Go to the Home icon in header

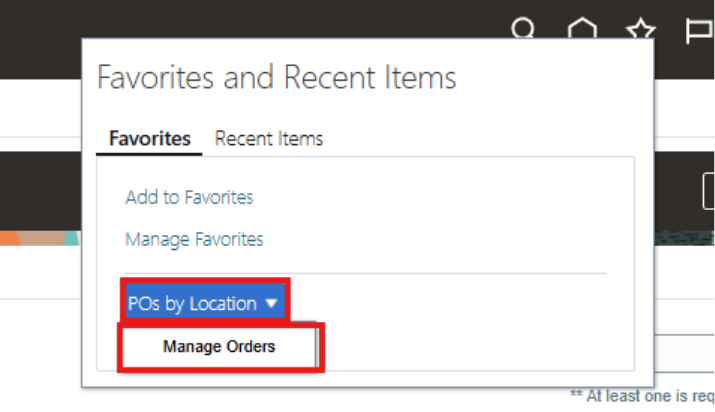pos(582,28)
